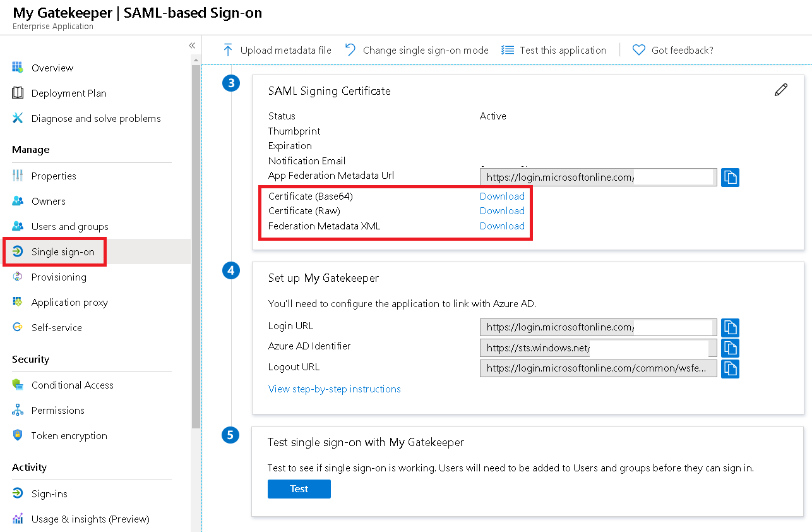Click the upload arrow icon in toolbar

[228, 50]
